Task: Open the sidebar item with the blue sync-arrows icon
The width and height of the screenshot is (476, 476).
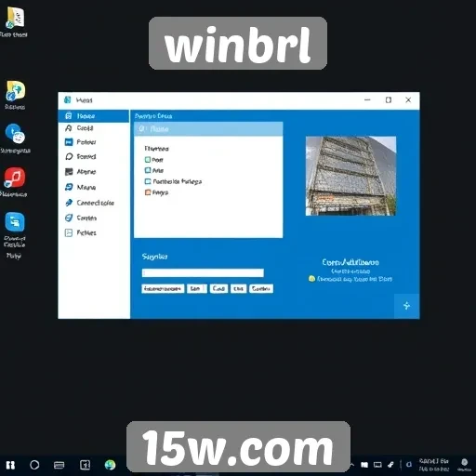Action: point(80,187)
